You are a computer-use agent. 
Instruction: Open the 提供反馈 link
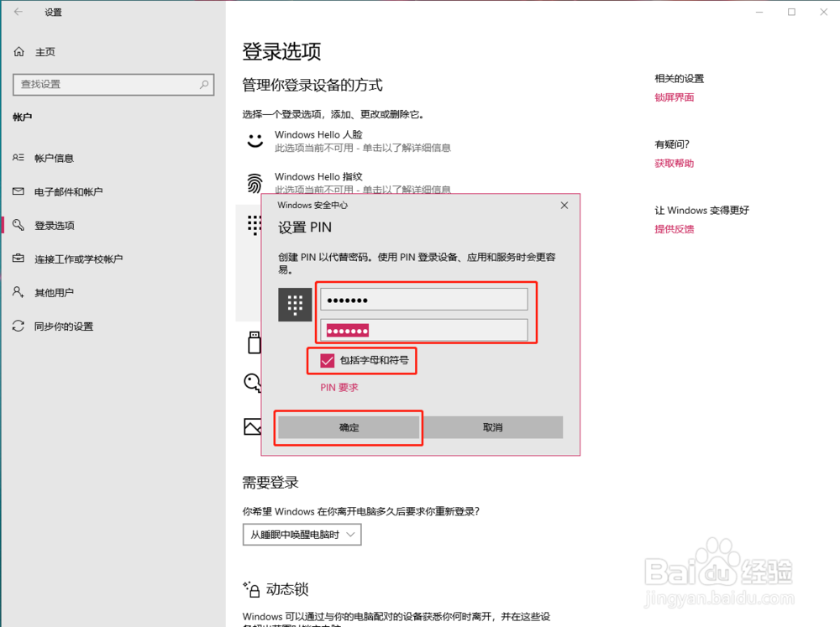point(674,229)
